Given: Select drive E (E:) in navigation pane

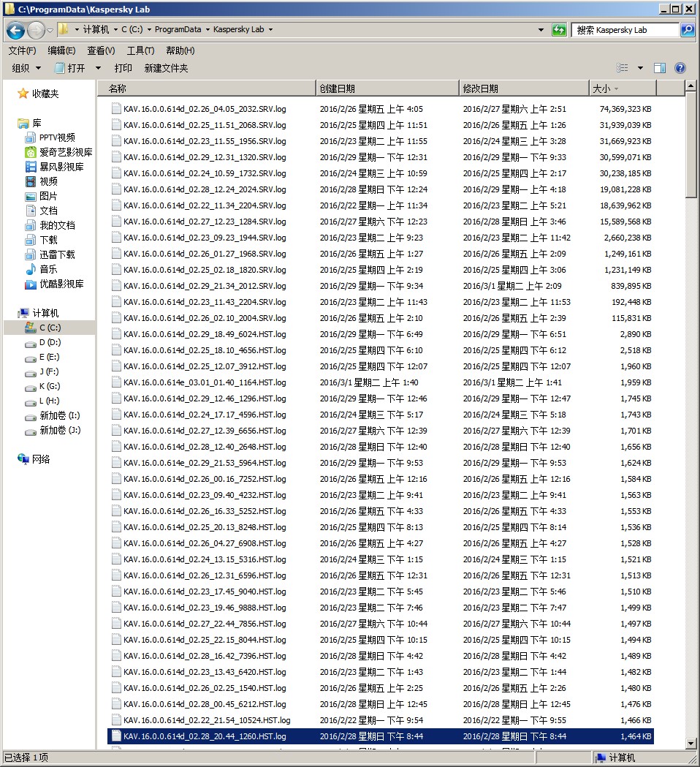Looking at the screenshot, I should [43, 357].
